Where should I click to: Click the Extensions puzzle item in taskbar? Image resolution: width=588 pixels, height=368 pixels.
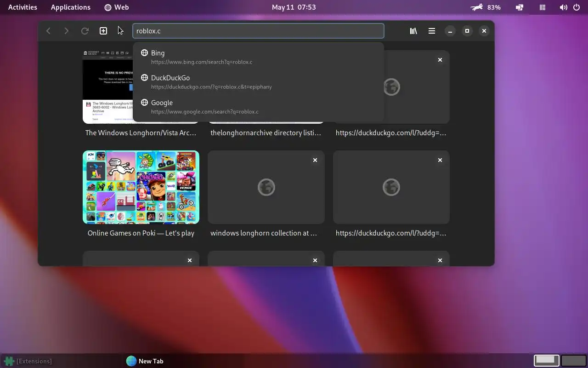click(28, 361)
